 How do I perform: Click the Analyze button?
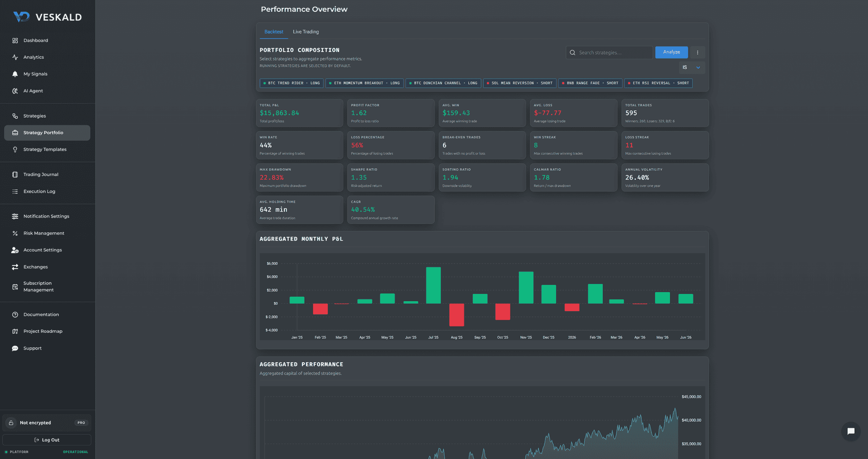pyautogui.click(x=671, y=52)
